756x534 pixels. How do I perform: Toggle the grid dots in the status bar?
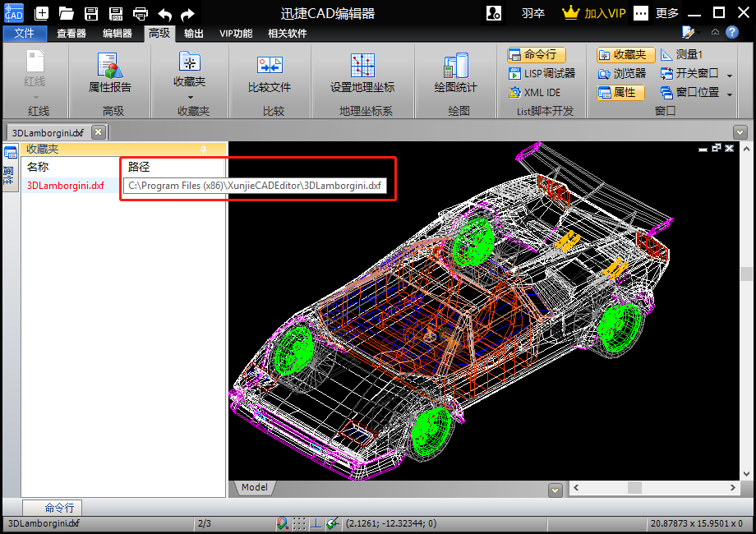coord(299,523)
